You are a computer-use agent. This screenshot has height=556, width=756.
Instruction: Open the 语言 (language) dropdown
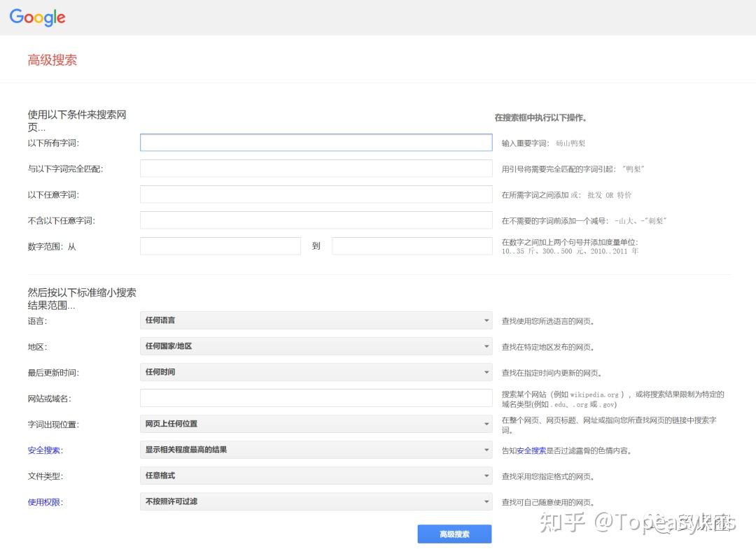315,320
